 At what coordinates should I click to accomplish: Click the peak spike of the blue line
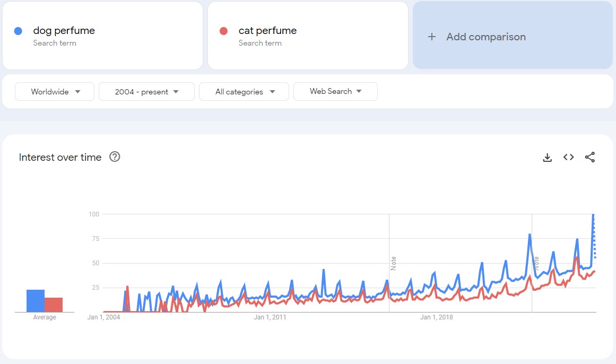(x=594, y=214)
